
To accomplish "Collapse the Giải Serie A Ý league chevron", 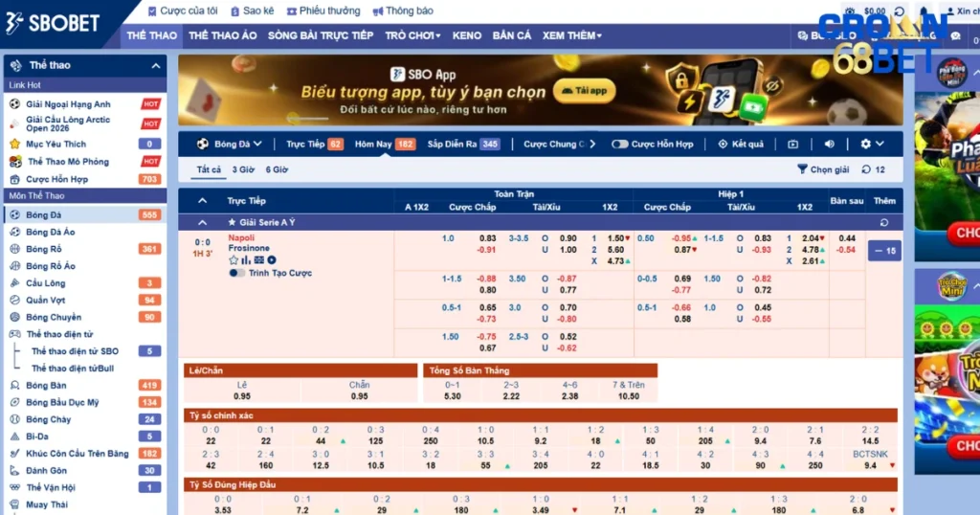I will coord(203,222).
